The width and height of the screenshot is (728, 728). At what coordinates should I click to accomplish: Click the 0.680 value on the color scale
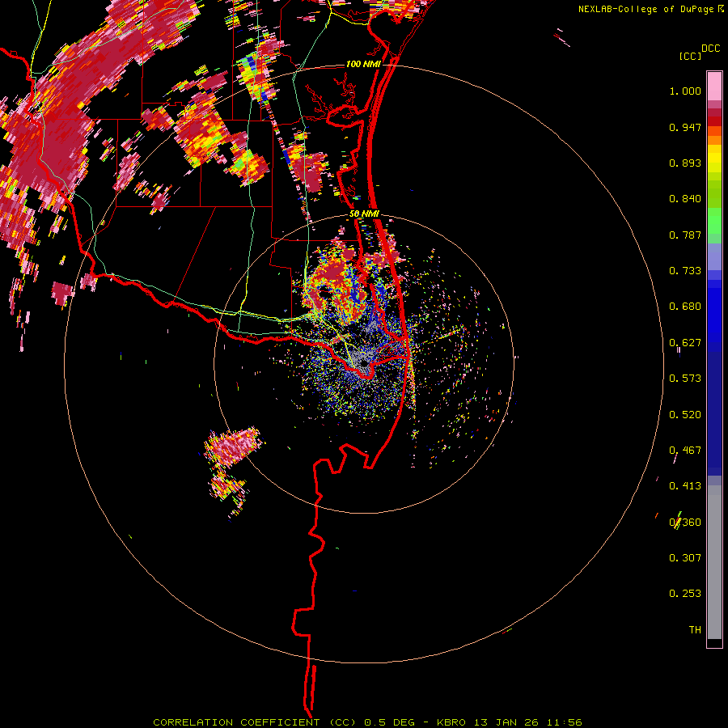[685, 307]
